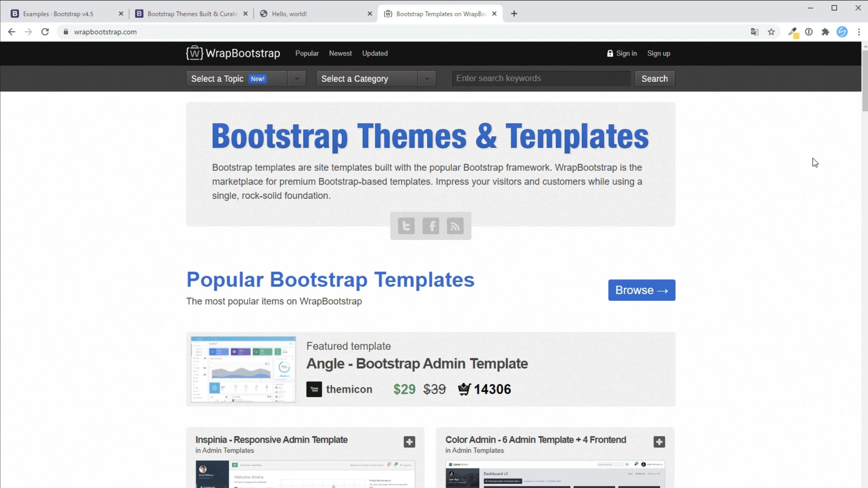Close the Bootstrap Themes Built tab
Screen dimensions: 868x488
[245, 14]
